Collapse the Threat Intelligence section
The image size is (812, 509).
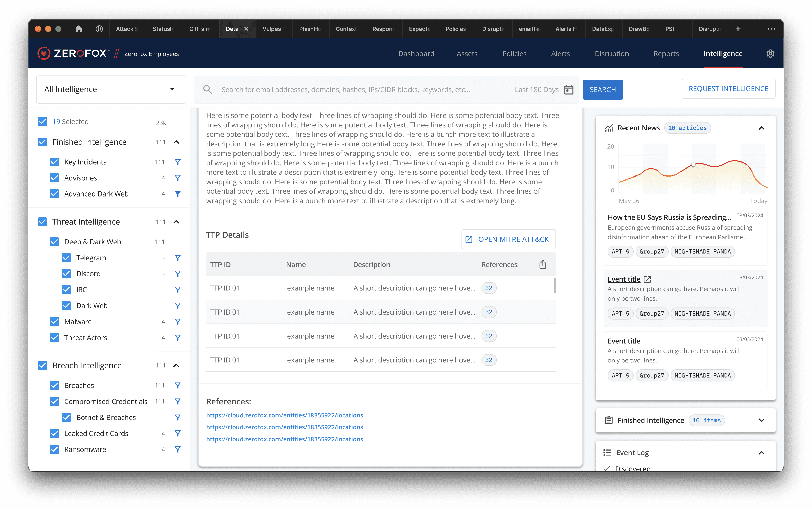[176, 222]
